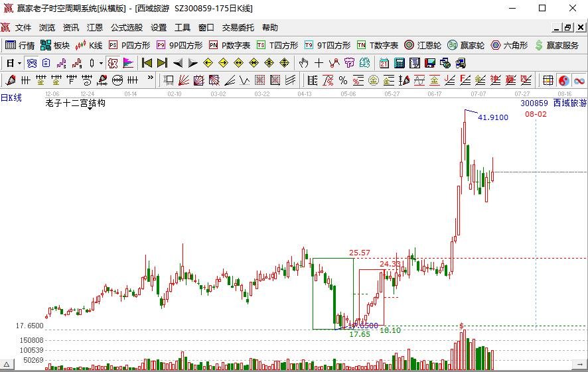Click the yellow diamond left-arrow icon
The image size is (588, 372).
(208, 63)
